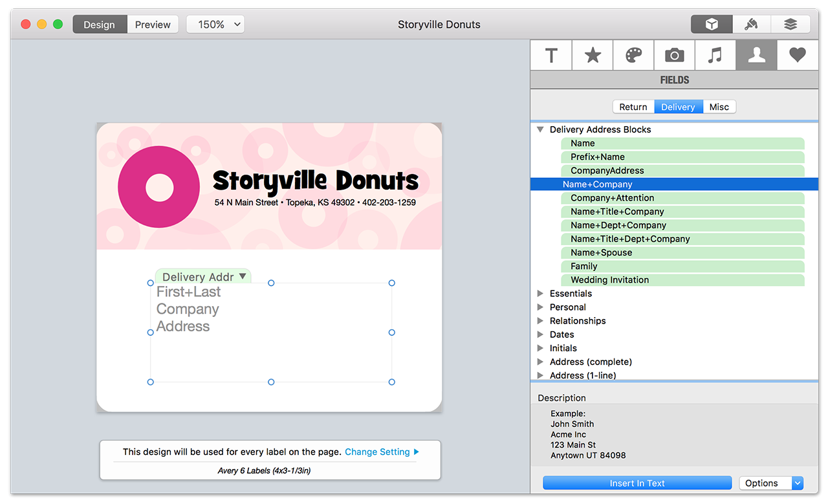Open the heart Favorites panel icon
Image resolution: width=828 pixels, height=504 pixels.
798,56
